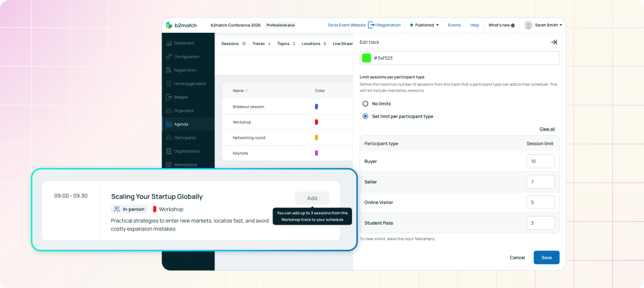Viewport: 644px width, 288px height.
Task: Open Organizations in the sidebar
Action: tap(168, 151)
